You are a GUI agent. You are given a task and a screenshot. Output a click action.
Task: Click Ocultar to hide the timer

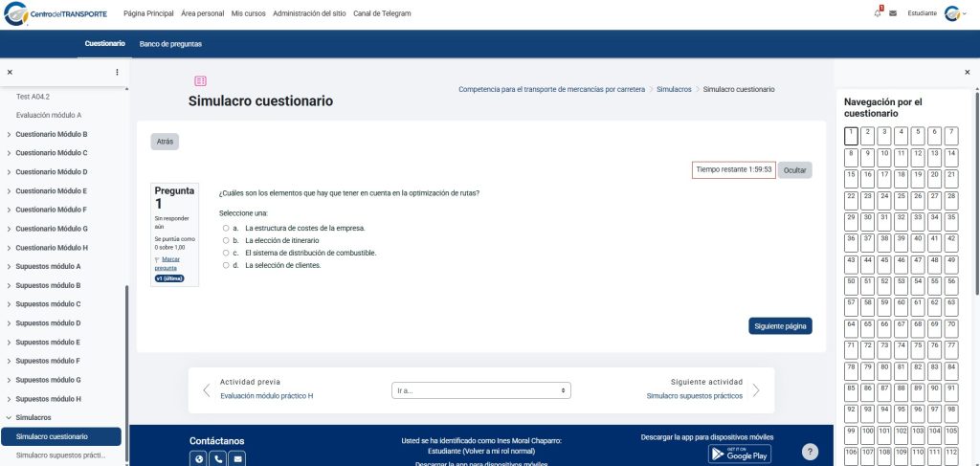pos(795,170)
